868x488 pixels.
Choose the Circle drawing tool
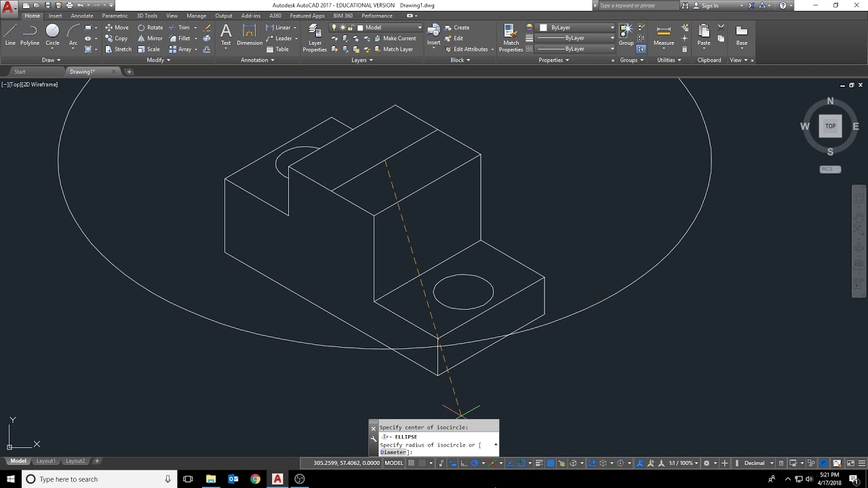pos(52,35)
